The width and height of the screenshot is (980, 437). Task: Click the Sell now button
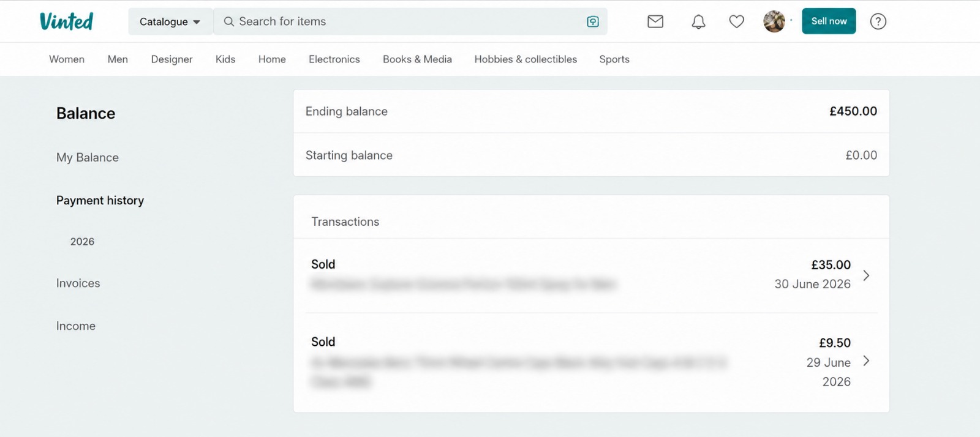[829, 21]
